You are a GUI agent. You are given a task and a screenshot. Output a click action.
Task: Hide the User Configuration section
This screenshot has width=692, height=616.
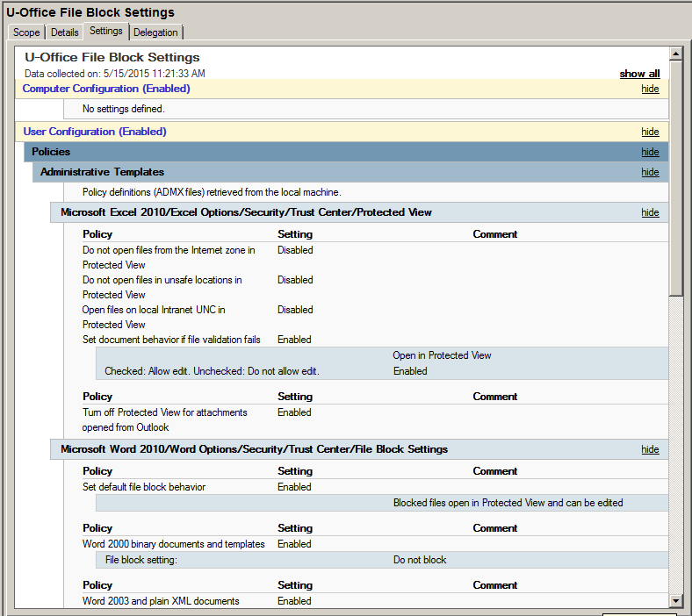(x=650, y=132)
